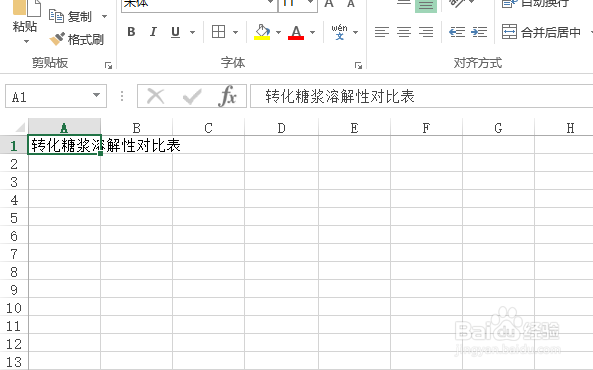Toggle Underline formatting
Viewport: 593px width, 370px height.
[x=175, y=32]
